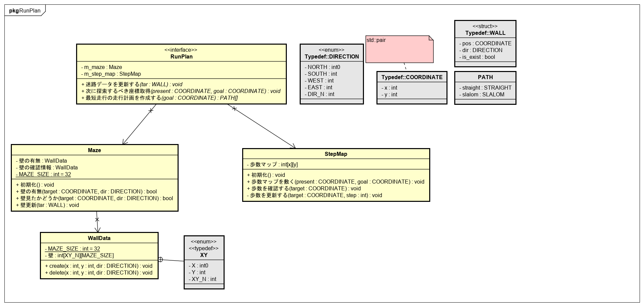Select the dir : DIRECTION attribute in WALL
The height and width of the screenshot is (307, 644).
[481, 50]
